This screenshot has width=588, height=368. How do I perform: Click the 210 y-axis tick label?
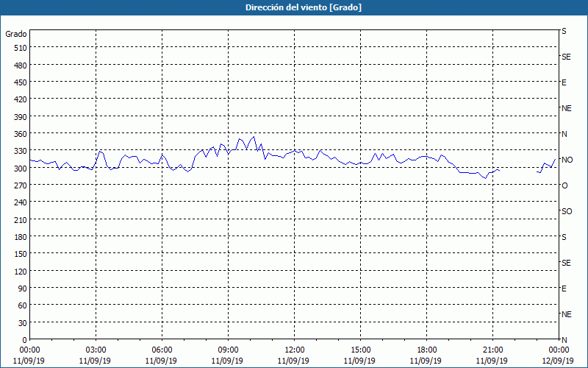click(x=21, y=220)
